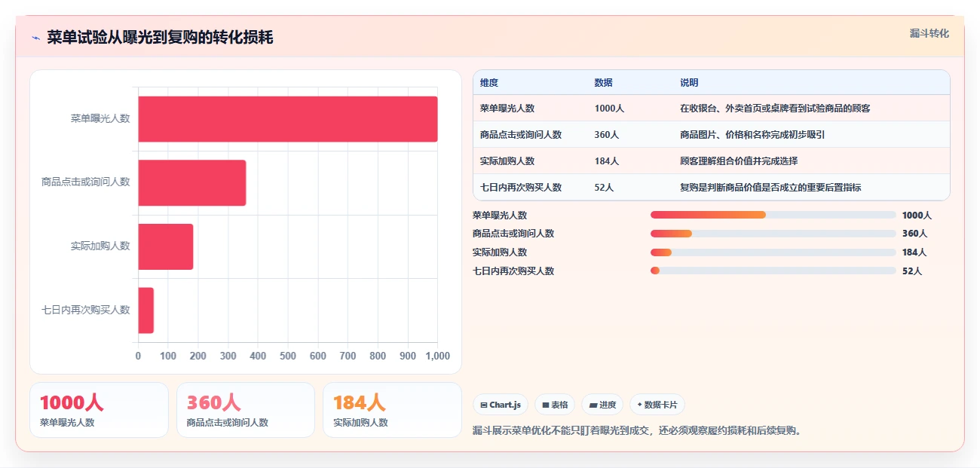Click the 1,000 x-axis label
The height and width of the screenshot is (468, 980).
(x=437, y=356)
